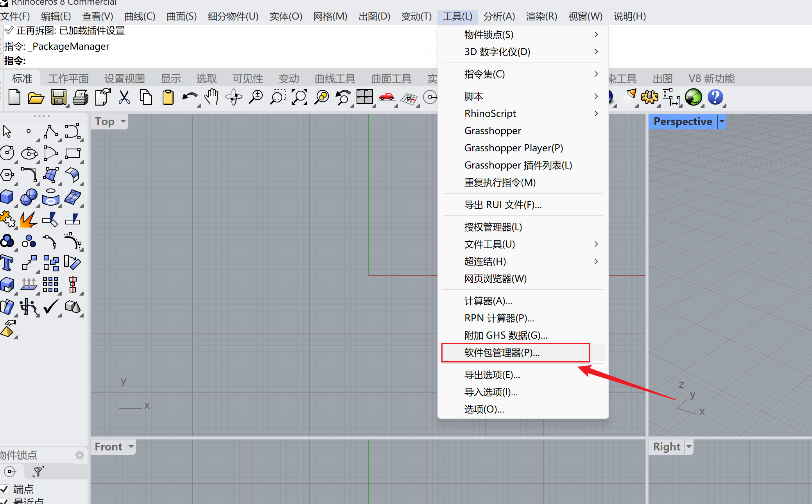Click the four-viewport layout icon
The width and height of the screenshot is (812, 504).
click(364, 97)
